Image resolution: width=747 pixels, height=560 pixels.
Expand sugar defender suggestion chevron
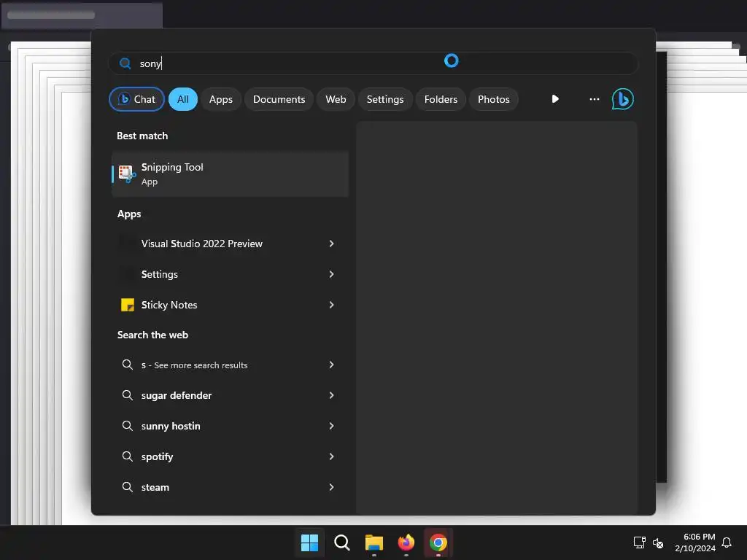(332, 395)
